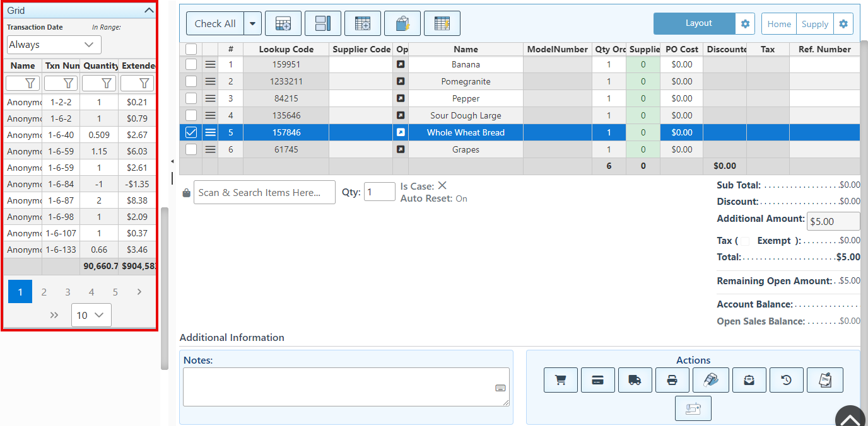868x426 pixels.
Task: Click the printer icon in Actions
Action: (672, 380)
